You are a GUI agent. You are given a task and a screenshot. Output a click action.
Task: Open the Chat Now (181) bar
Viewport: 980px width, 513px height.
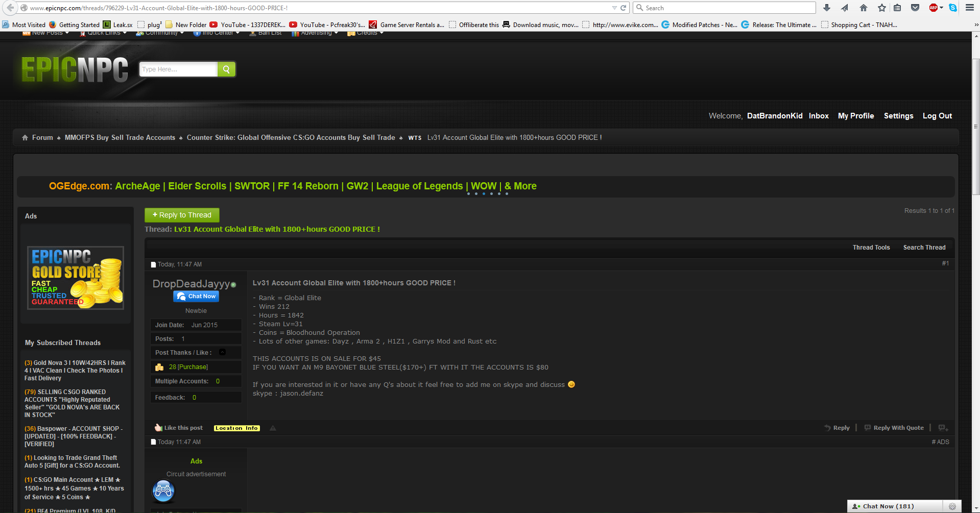[x=895, y=506]
